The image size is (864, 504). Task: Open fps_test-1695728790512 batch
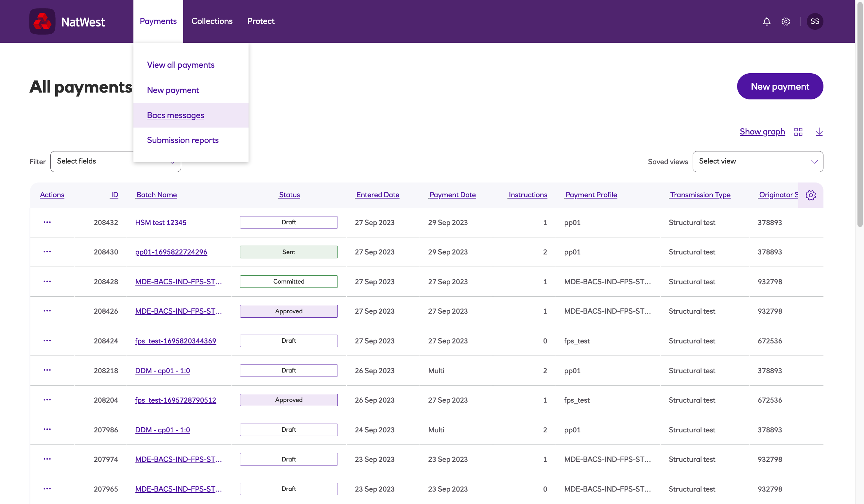click(176, 400)
